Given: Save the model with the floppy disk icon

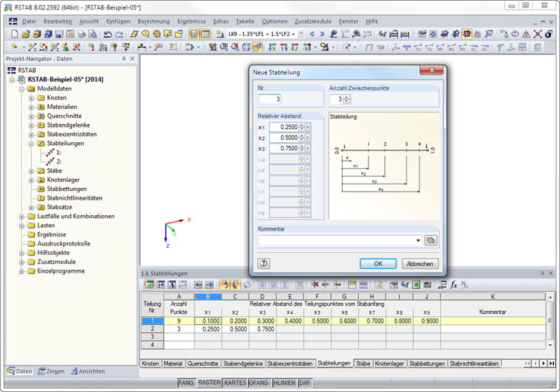Looking at the screenshot, I should tap(59, 34).
